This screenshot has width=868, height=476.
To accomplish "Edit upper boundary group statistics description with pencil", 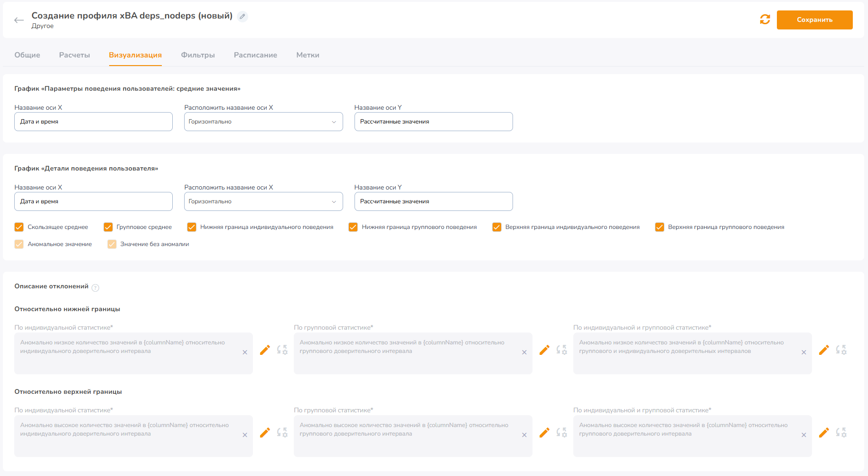I will coord(544,433).
